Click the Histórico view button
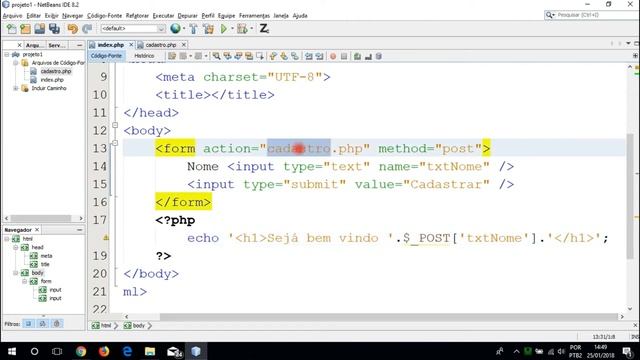Viewport: 640px width, 360px height. point(144,56)
